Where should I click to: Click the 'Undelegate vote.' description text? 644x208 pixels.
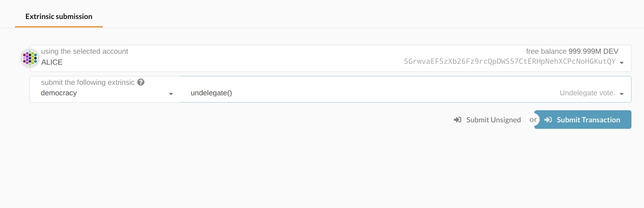pyautogui.click(x=587, y=93)
